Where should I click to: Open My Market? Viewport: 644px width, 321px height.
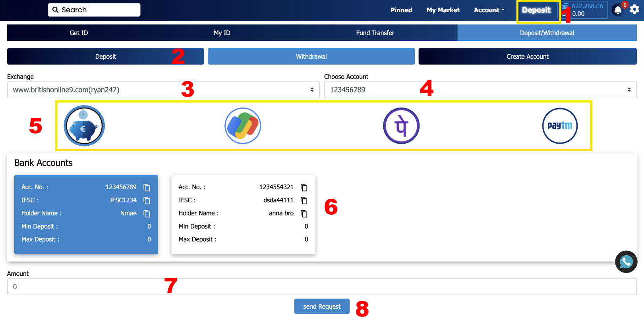[x=443, y=10]
